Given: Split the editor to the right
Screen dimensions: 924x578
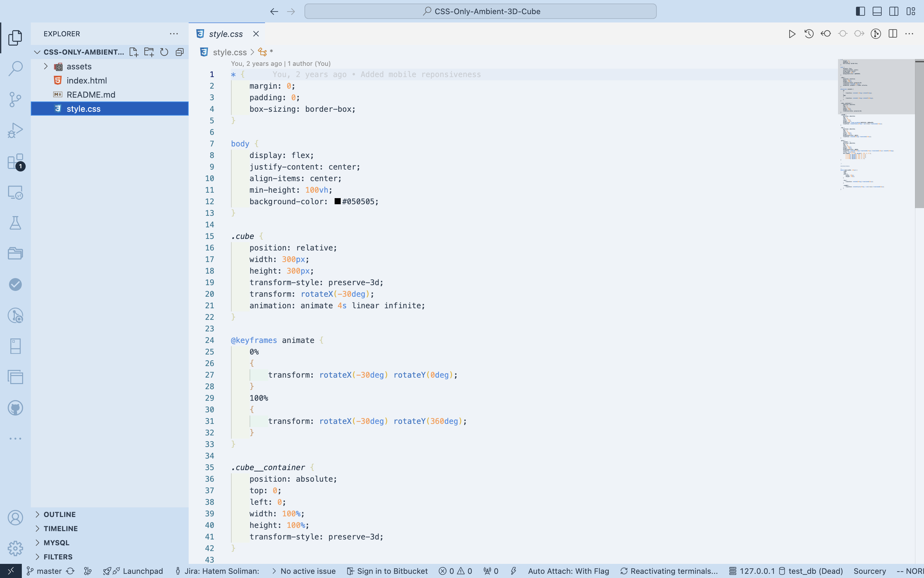Looking at the screenshot, I should click(893, 34).
